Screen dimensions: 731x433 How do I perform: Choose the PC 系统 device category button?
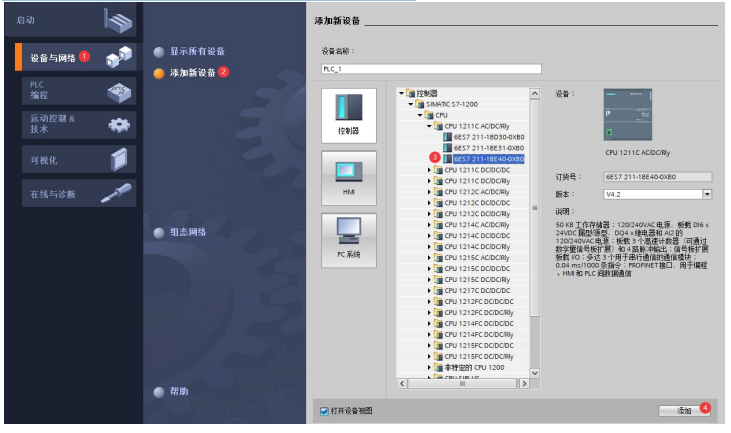click(349, 241)
